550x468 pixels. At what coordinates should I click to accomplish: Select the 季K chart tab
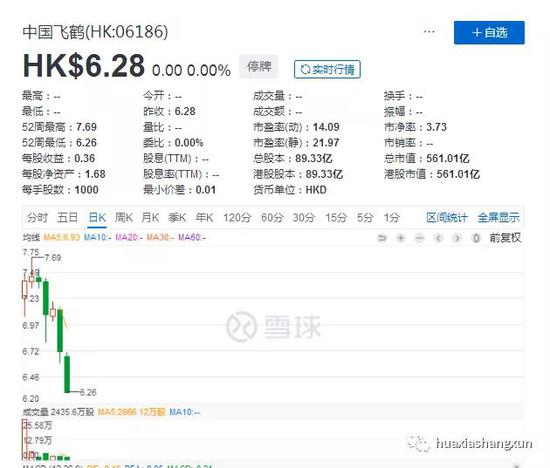pyautogui.click(x=177, y=218)
